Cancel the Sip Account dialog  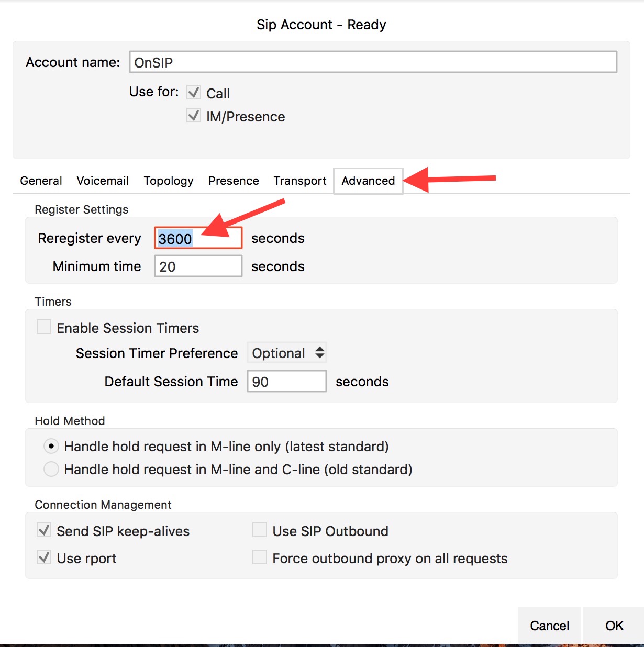click(x=549, y=626)
